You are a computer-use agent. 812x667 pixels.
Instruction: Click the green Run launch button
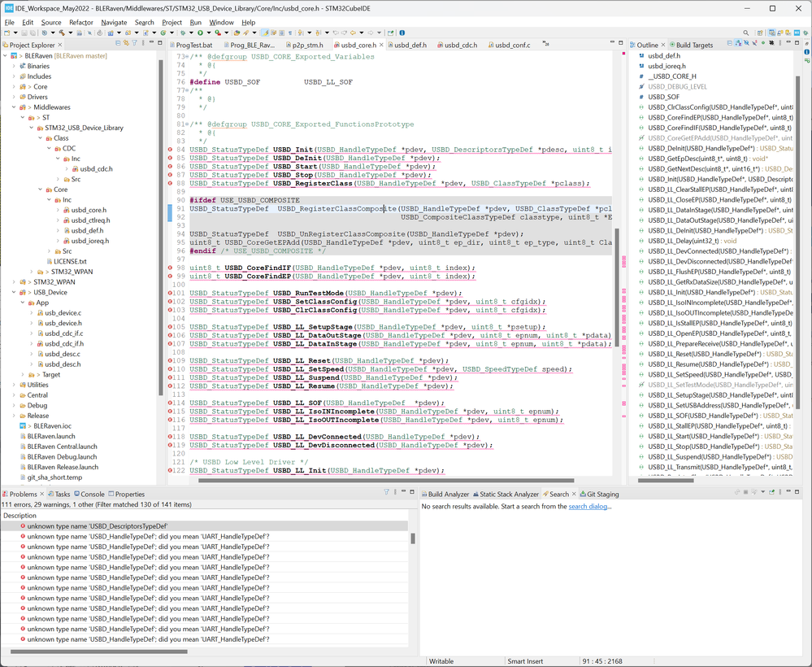pyautogui.click(x=200, y=33)
